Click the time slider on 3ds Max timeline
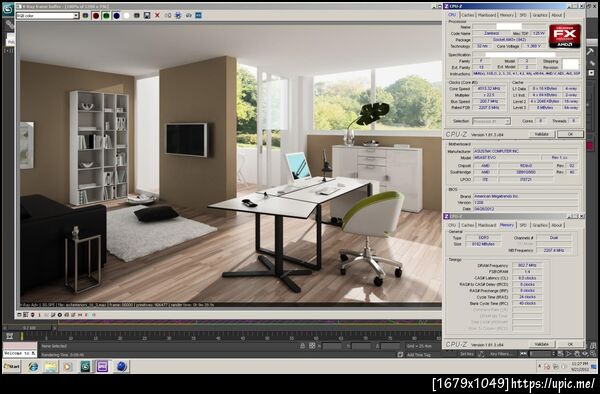Screen dimensions: 600x394 click(28, 328)
